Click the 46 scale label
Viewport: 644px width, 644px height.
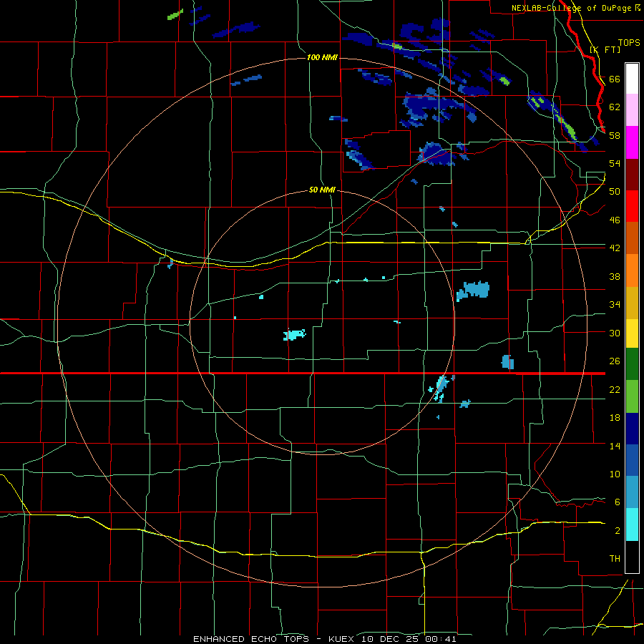coord(615,220)
